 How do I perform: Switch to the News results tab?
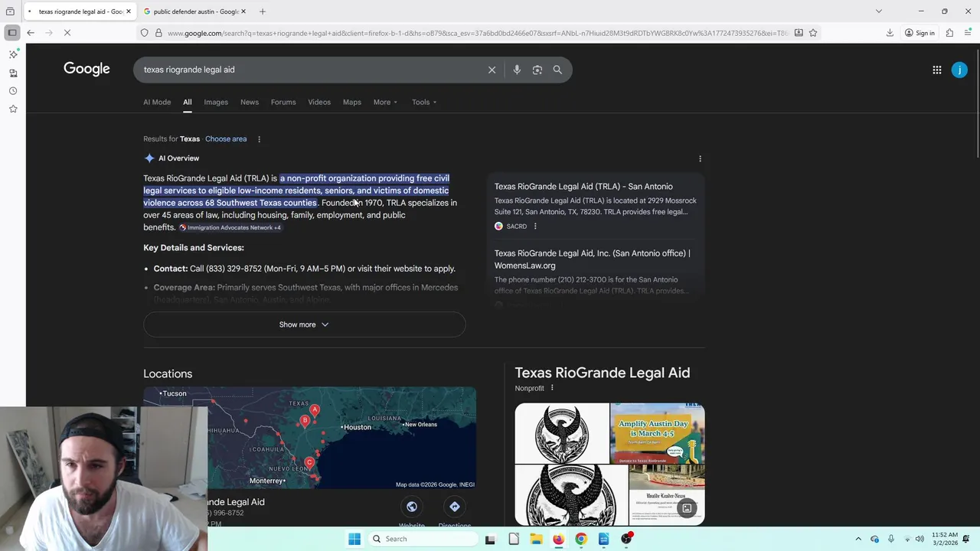click(x=250, y=102)
